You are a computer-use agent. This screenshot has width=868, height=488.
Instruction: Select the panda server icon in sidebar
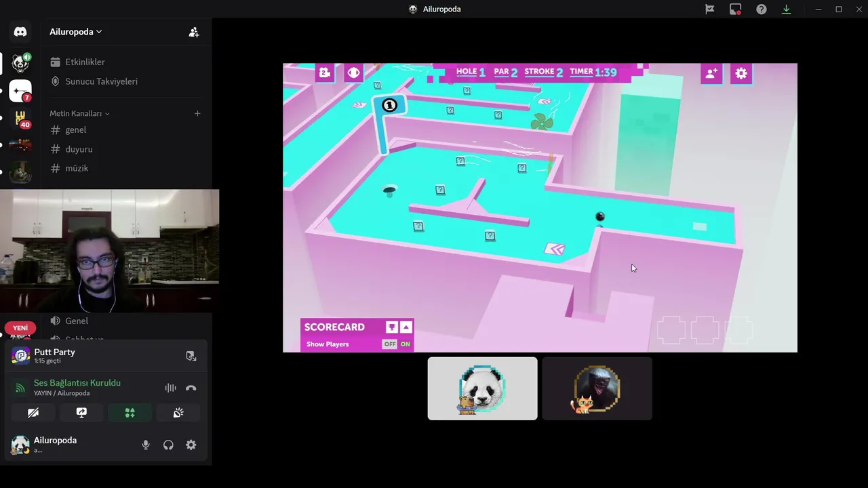(20, 64)
